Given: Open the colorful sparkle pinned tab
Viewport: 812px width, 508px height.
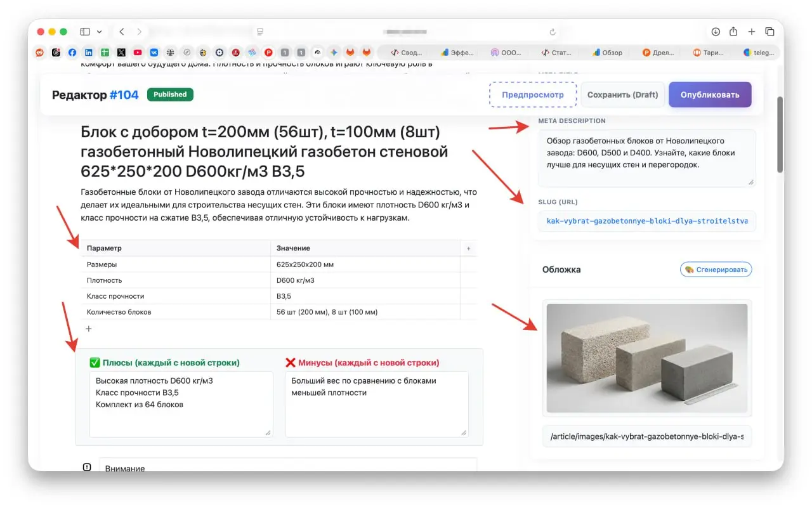Looking at the screenshot, I should 334,53.
